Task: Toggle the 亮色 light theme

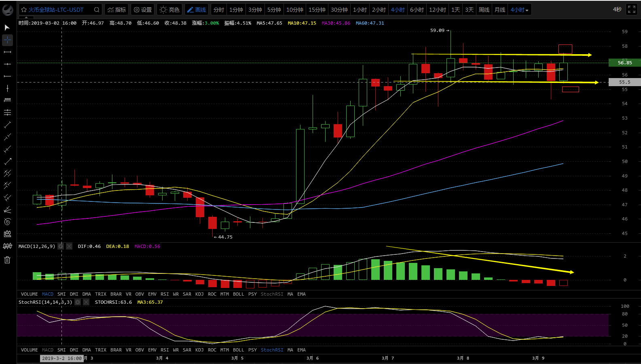Action: pyautogui.click(x=169, y=10)
